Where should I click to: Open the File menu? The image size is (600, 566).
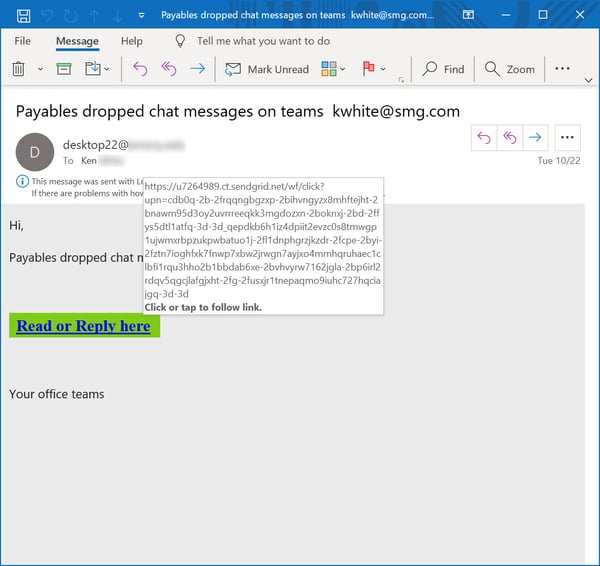pos(22,41)
